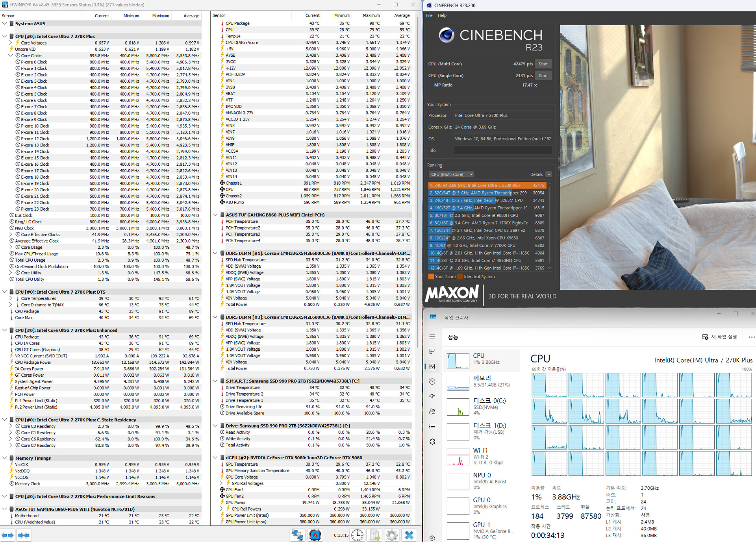Click the HWiNFO shrink columns arrows icon
This screenshot has width=756, height=542.
point(24,535)
